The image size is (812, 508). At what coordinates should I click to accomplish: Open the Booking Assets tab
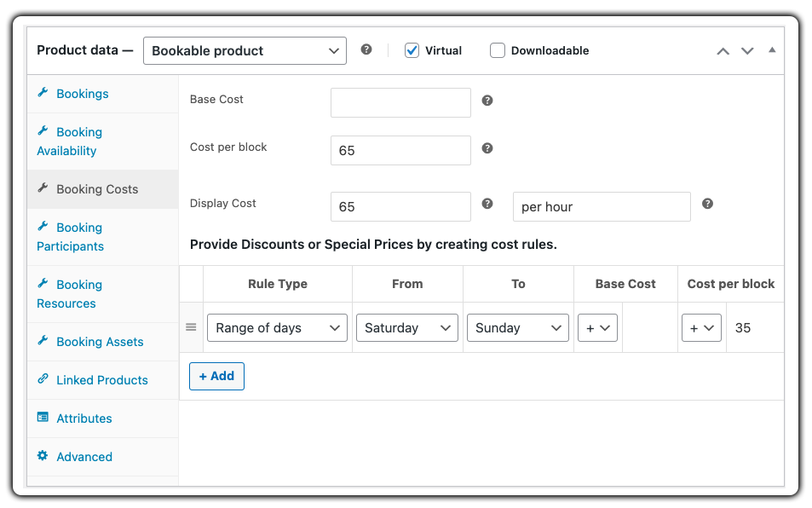click(102, 342)
